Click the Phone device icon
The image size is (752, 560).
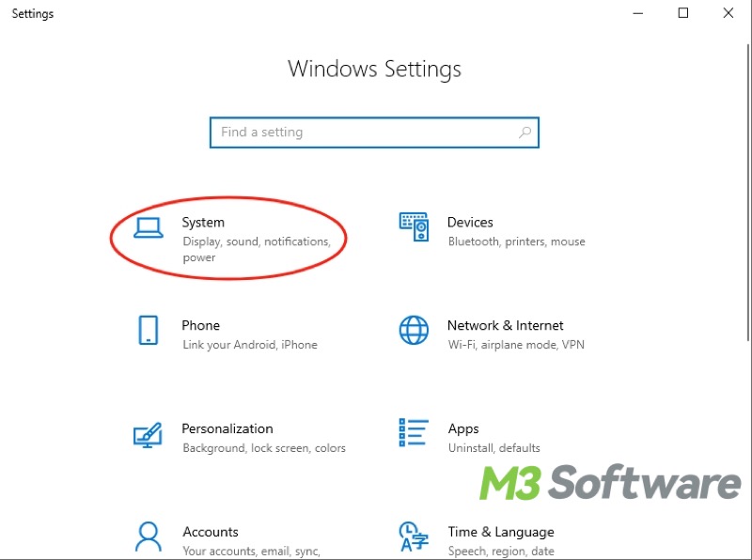(149, 330)
